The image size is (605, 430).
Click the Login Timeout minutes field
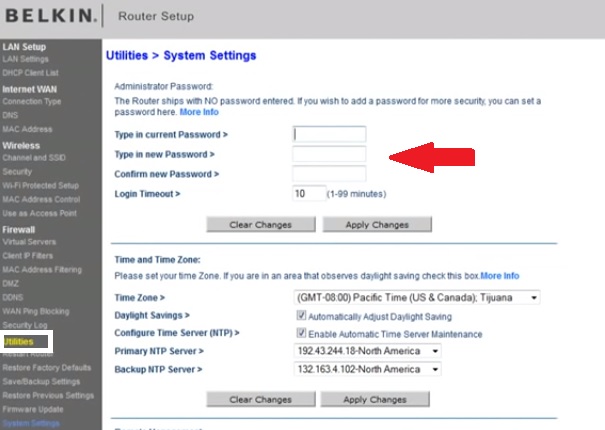(308, 193)
